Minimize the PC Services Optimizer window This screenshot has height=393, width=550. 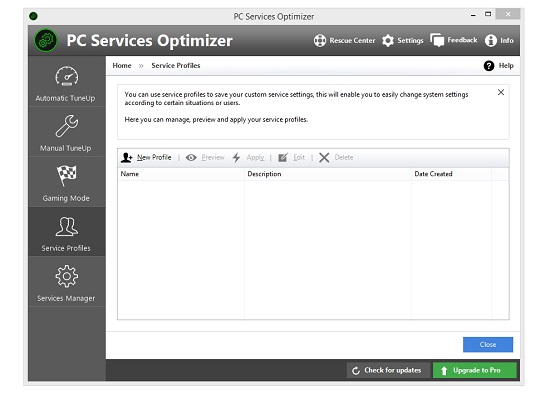(473, 15)
